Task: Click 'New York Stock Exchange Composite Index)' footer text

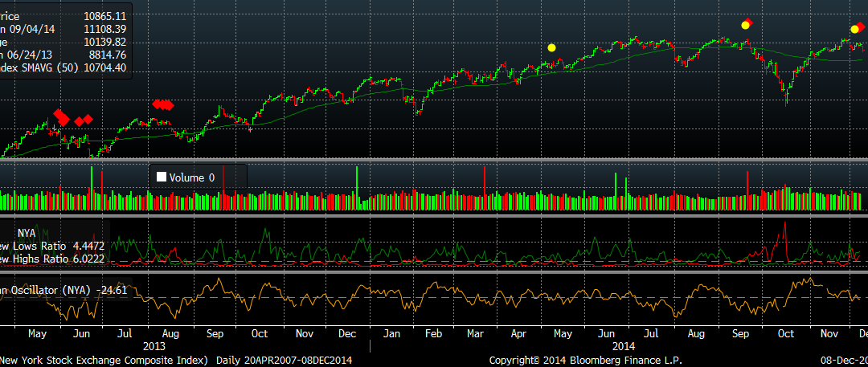Action: point(104,361)
